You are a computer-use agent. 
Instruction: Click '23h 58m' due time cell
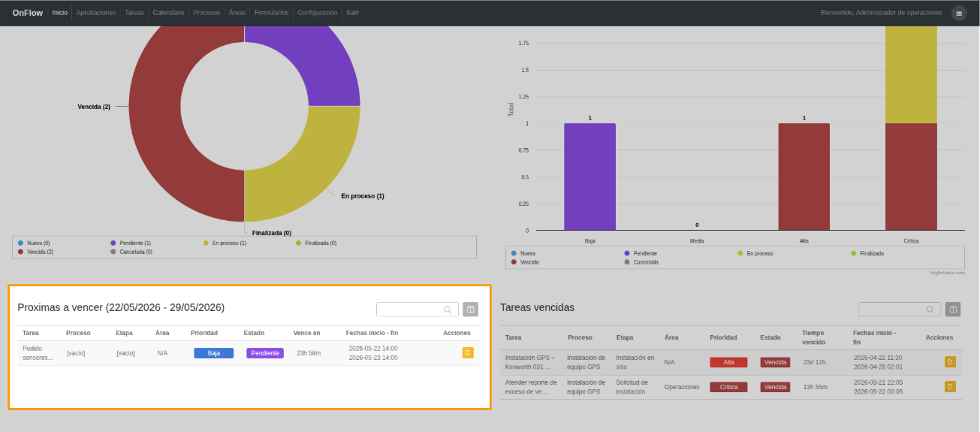coord(309,353)
